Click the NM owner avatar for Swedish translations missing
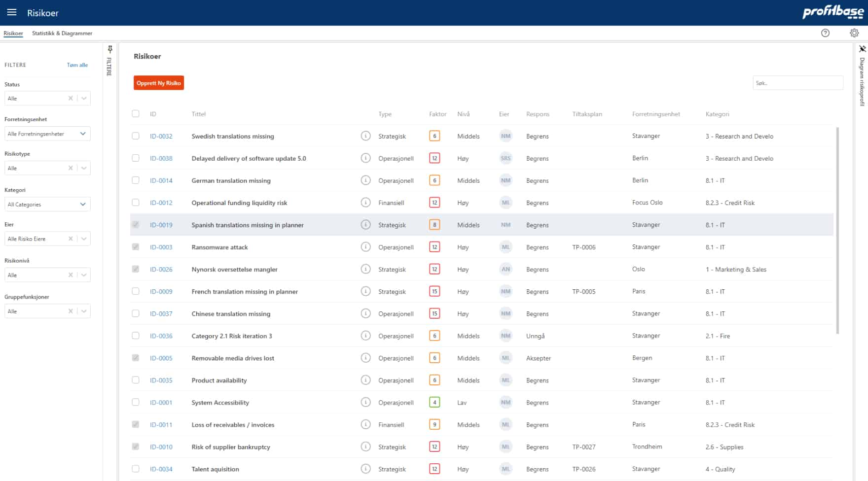The height and width of the screenshot is (481, 868). coord(506,136)
